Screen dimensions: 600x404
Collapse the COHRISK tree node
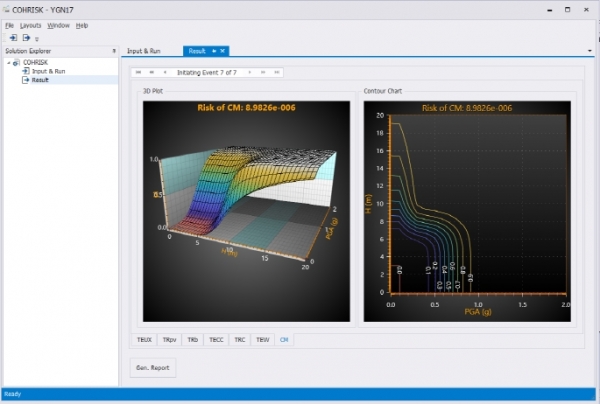7,63
